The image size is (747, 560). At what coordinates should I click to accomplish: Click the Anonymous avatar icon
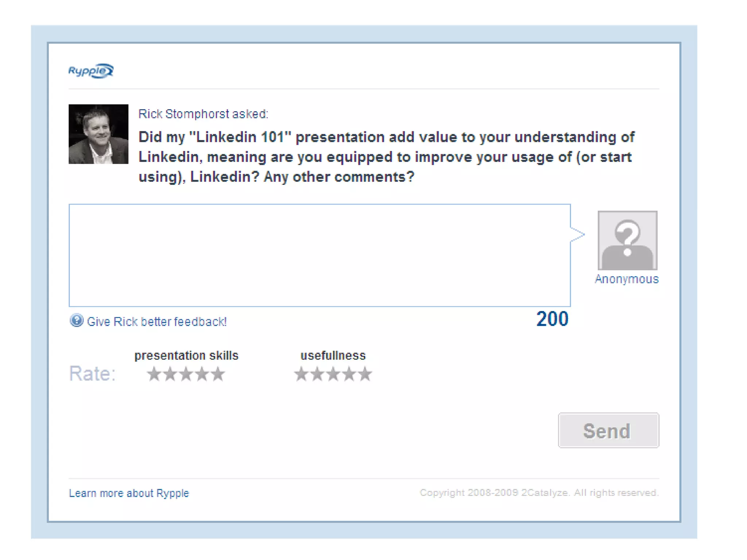[x=627, y=240]
